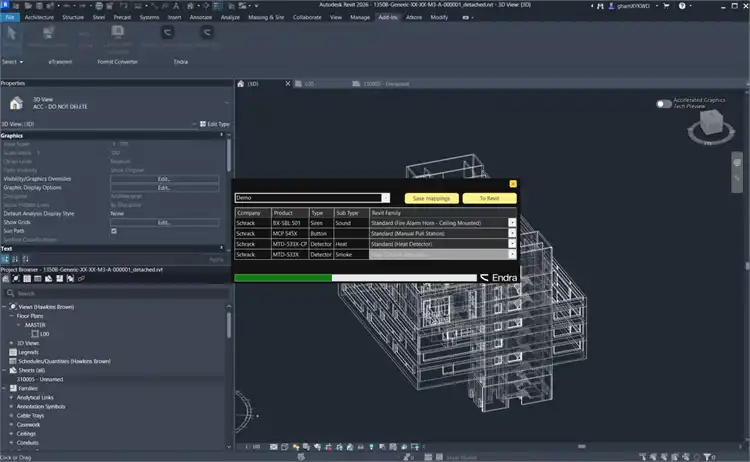Image resolution: width=750 pixels, height=462 pixels.
Task: Click the Detail Level icon in view control bar
Action: pos(274,447)
